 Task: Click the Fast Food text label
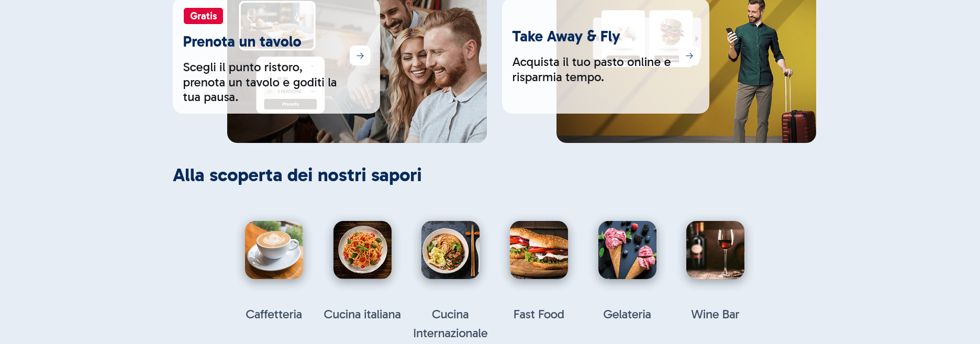pyautogui.click(x=539, y=314)
